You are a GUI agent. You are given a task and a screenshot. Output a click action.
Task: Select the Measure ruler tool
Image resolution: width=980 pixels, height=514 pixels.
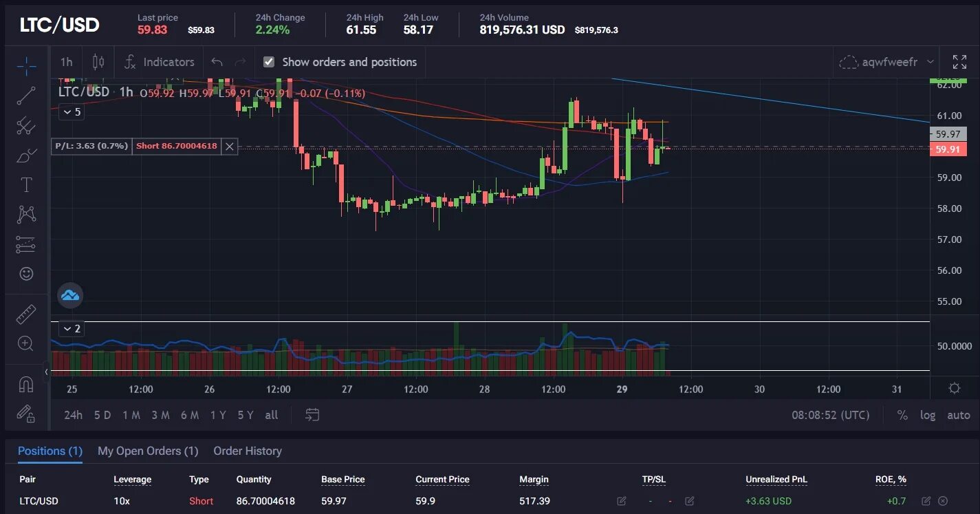tap(25, 313)
